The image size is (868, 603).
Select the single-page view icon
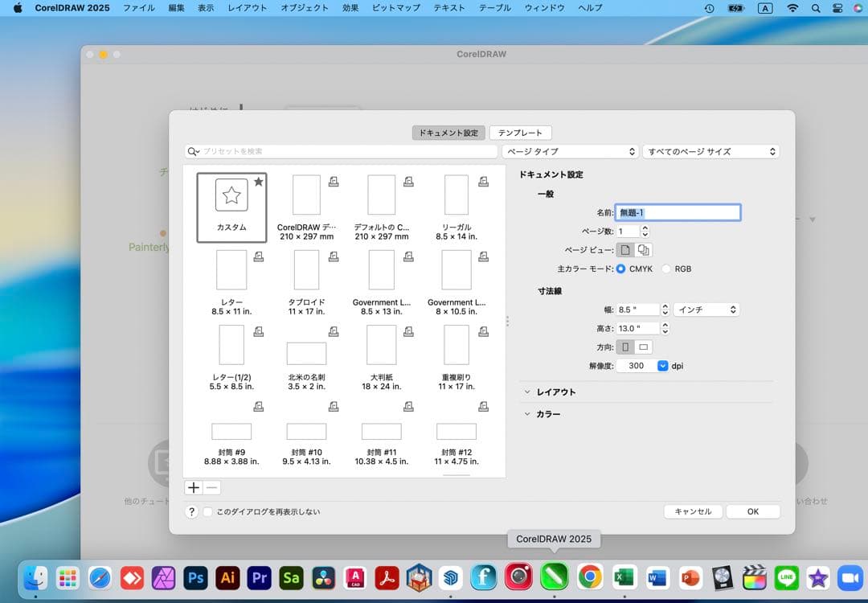tap(624, 249)
